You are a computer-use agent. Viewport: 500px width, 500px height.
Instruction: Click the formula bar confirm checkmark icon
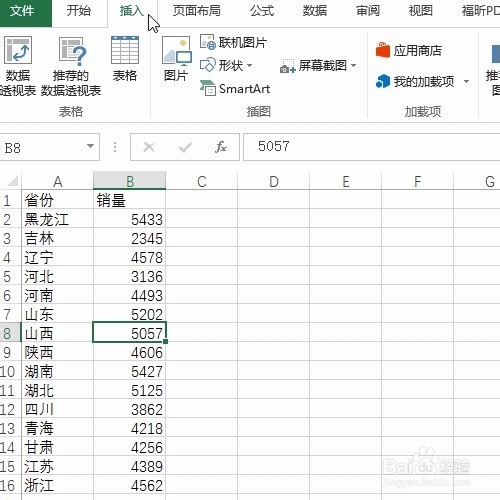[185, 147]
